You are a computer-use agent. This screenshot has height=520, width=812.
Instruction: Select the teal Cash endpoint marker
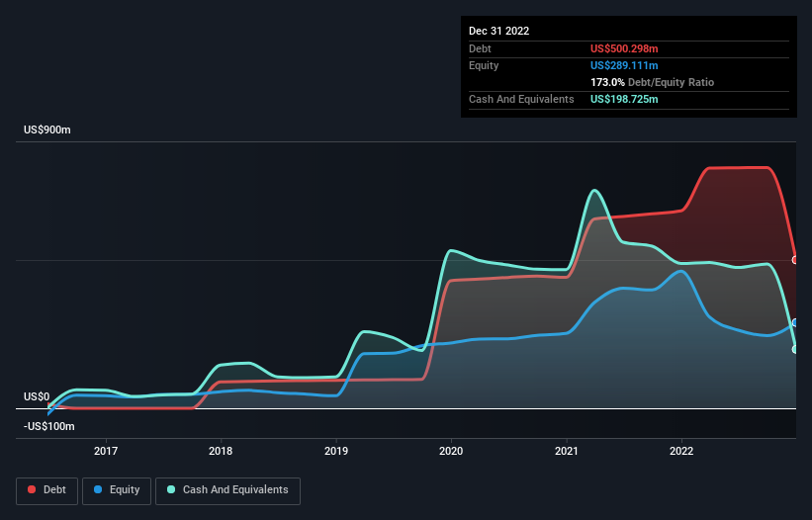795,350
